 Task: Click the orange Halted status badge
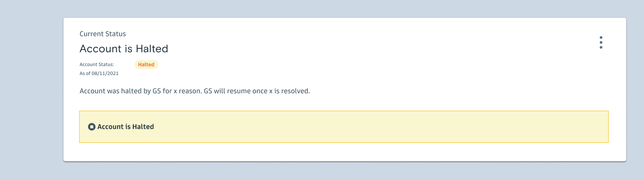coord(146,65)
